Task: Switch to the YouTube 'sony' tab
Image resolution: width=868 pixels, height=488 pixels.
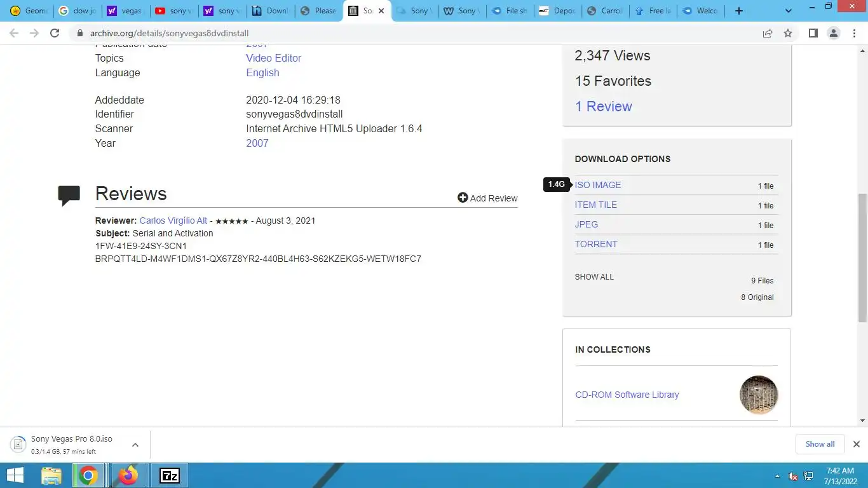Action: click(x=173, y=11)
